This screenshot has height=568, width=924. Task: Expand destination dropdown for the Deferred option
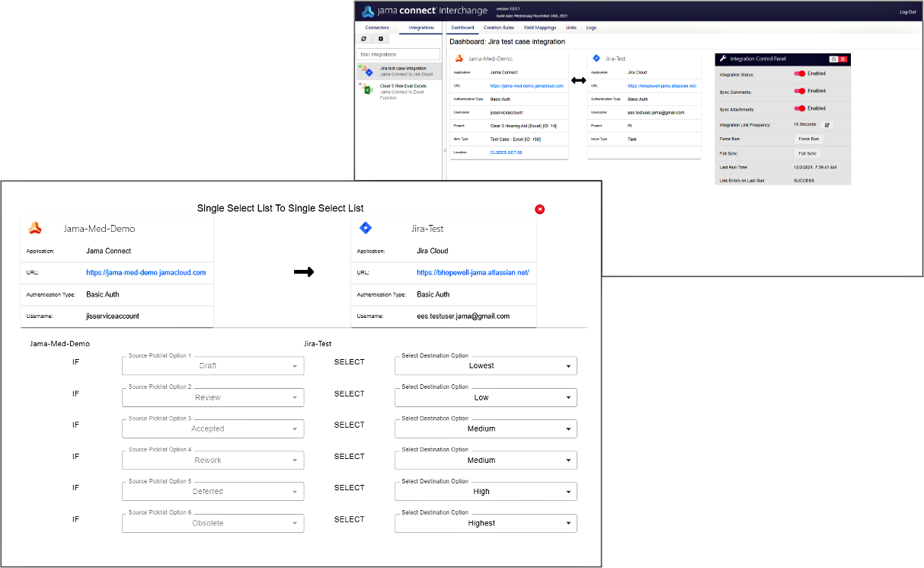485,492
